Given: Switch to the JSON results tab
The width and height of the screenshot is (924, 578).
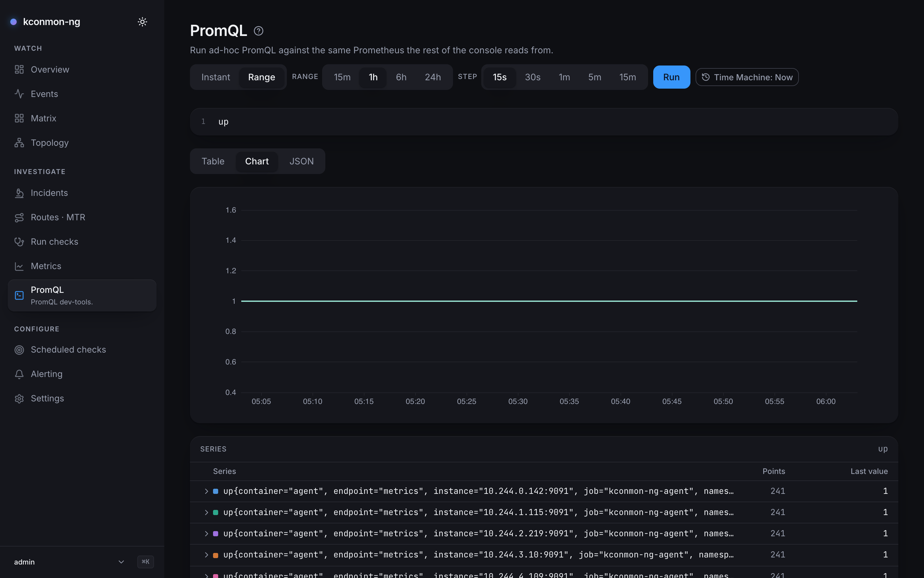Looking at the screenshot, I should [301, 161].
